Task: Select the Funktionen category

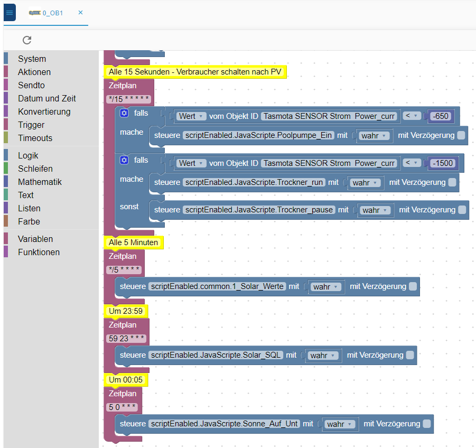Action: [39, 252]
